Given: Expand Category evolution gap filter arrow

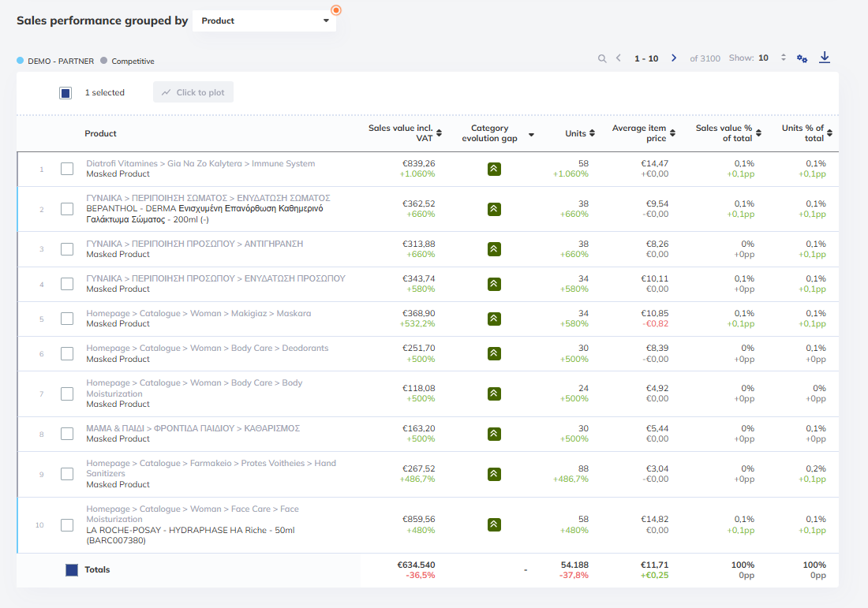Looking at the screenshot, I should (x=531, y=134).
